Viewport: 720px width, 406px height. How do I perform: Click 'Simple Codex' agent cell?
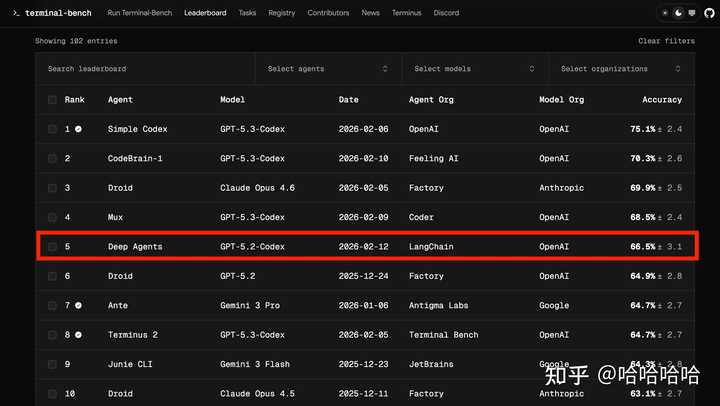pyautogui.click(x=137, y=129)
